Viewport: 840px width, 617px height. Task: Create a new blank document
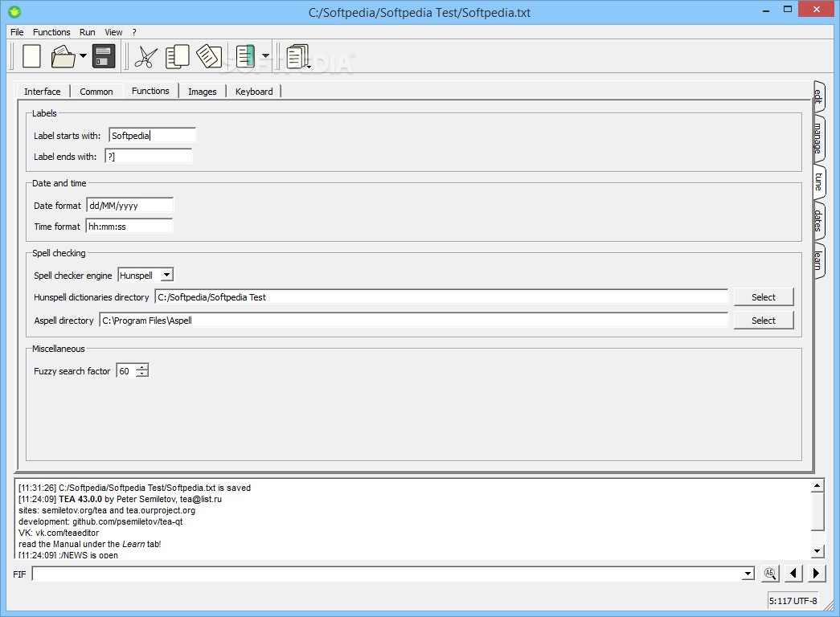pyautogui.click(x=31, y=56)
